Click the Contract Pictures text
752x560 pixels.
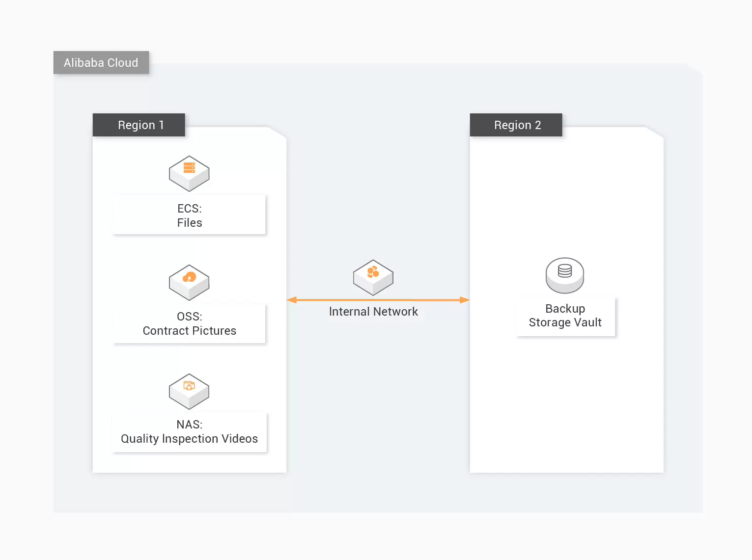pyautogui.click(x=190, y=331)
